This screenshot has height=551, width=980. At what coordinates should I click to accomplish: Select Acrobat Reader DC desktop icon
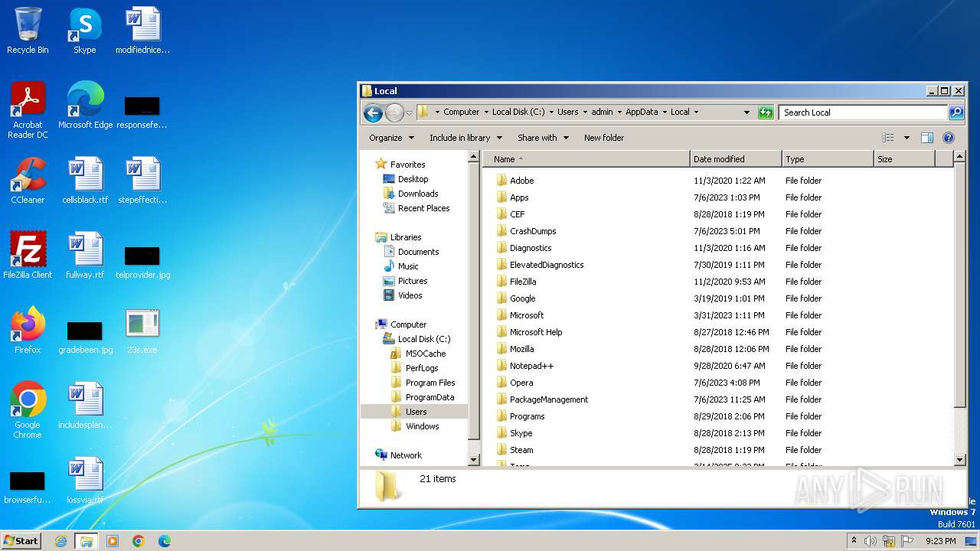[28, 110]
